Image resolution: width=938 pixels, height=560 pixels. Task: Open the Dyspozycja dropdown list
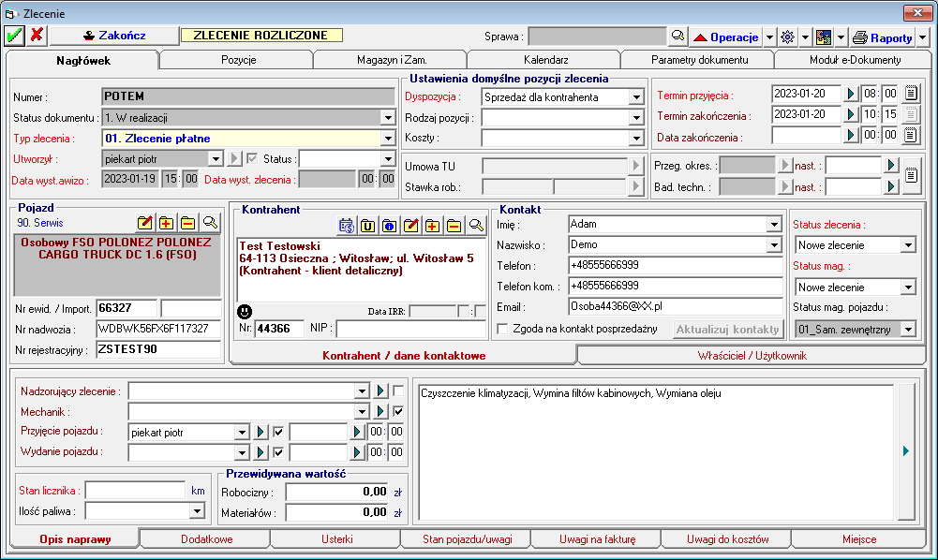click(x=633, y=96)
